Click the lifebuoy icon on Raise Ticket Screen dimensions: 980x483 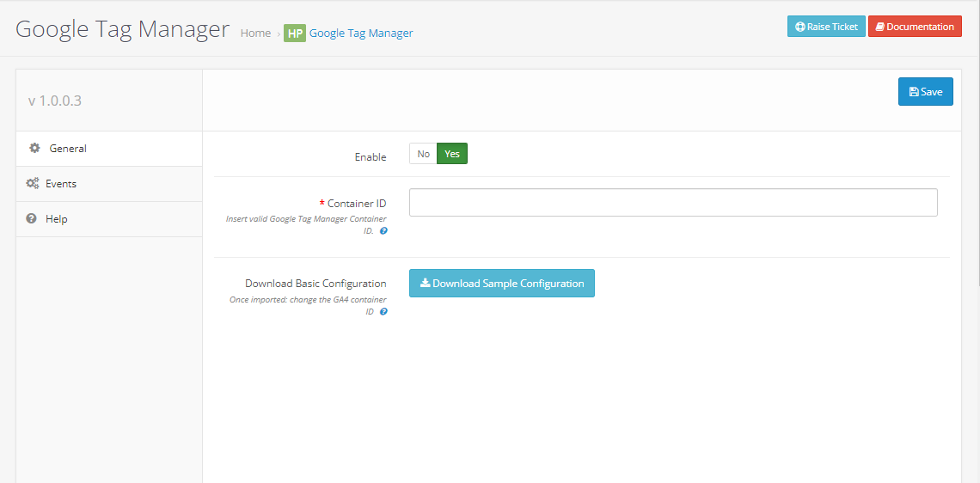tap(799, 27)
